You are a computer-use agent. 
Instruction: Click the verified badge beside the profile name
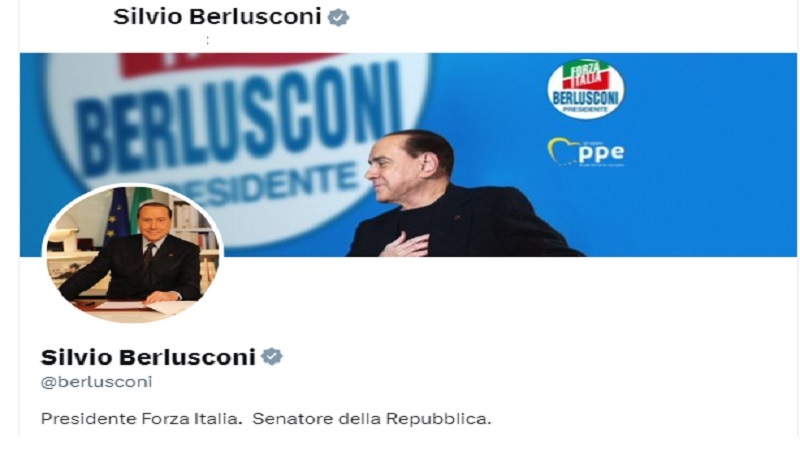click(x=272, y=356)
